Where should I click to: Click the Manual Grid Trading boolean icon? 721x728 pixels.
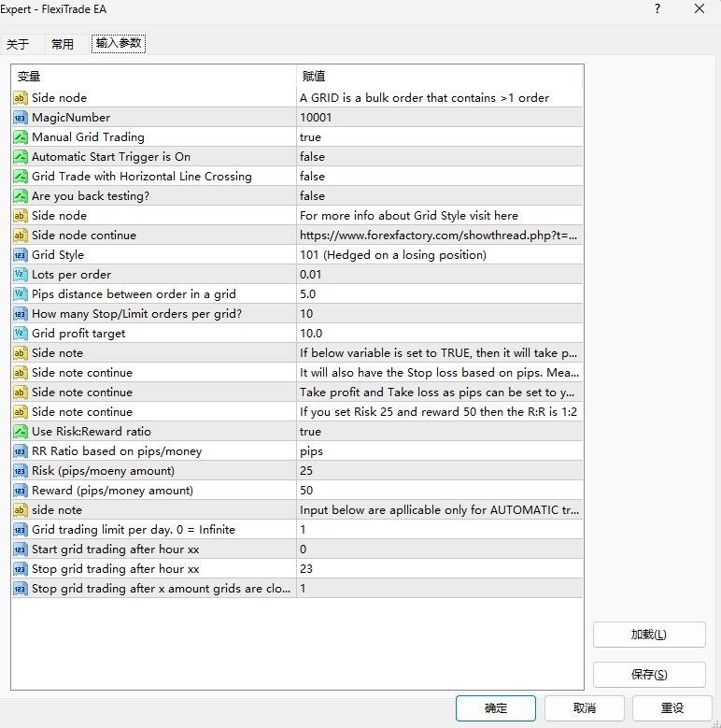20,137
